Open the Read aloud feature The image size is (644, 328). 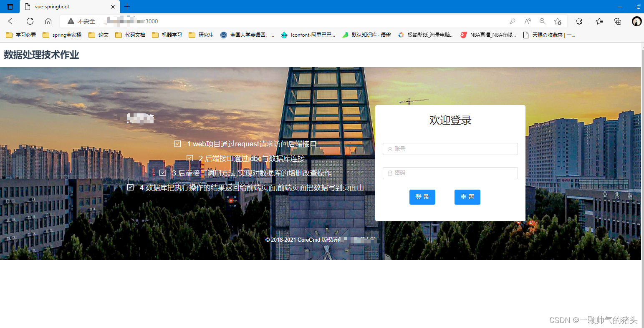[527, 21]
